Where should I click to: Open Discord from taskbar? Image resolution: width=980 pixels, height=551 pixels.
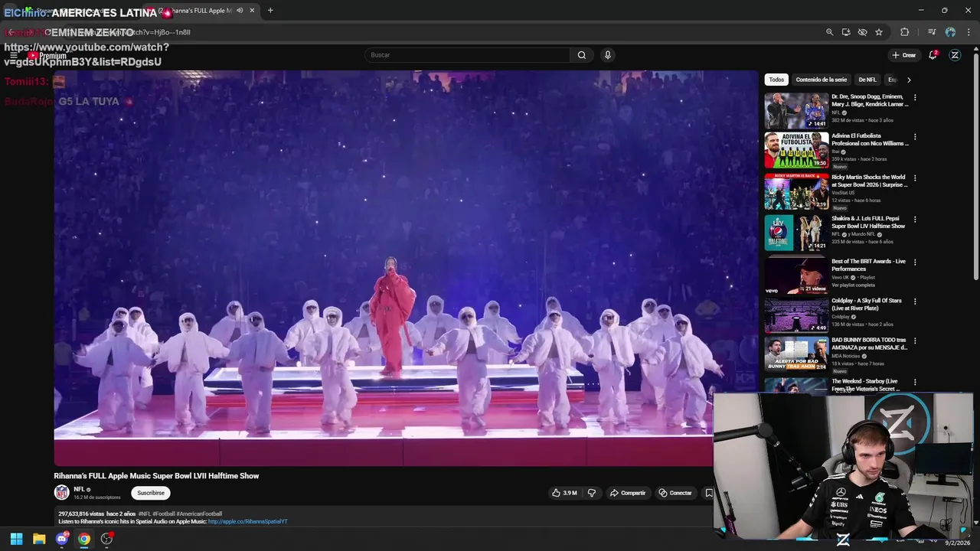62,539
